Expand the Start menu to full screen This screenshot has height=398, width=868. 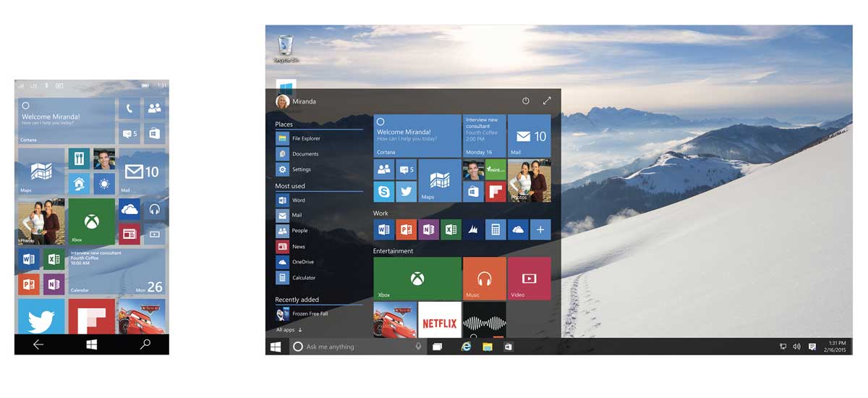(x=547, y=101)
